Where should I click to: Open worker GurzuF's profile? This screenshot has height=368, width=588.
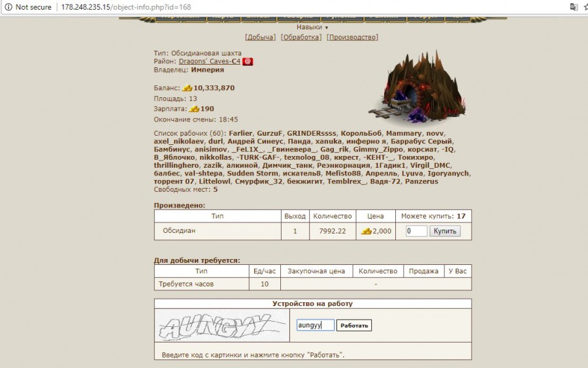269,133
